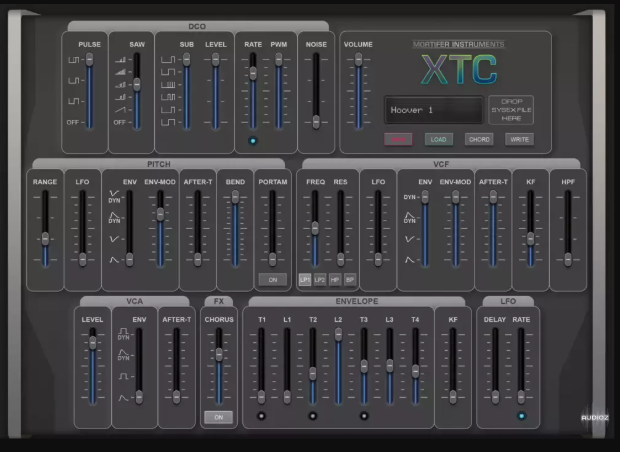This screenshot has width=620, height=452.
Task: Select the topmost square wave icon in SUB
Action: pos(168,60)
